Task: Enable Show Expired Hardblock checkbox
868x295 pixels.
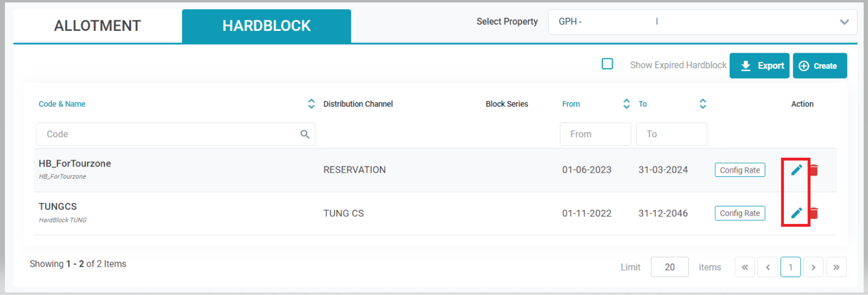Action: coord(607,64)
